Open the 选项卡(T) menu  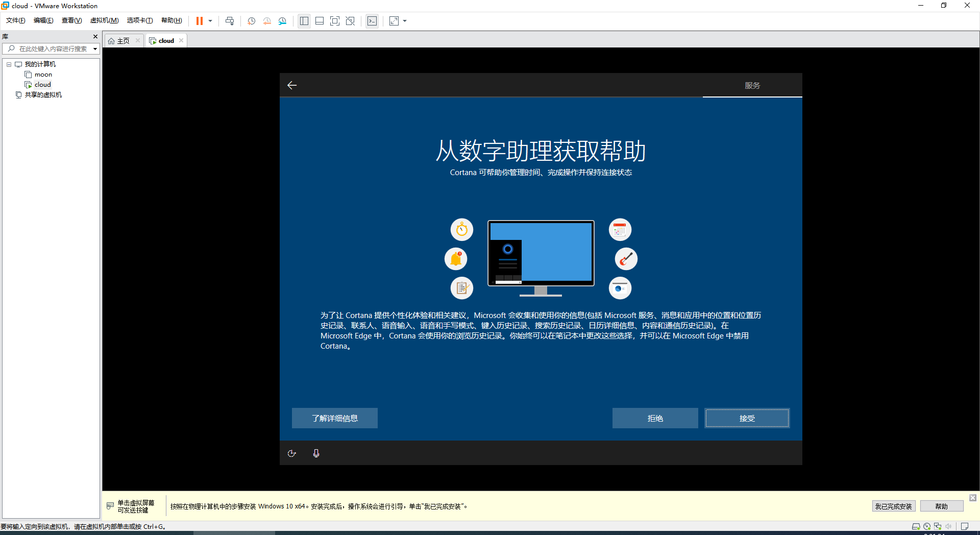pyautogui.click(x=140, y=20)
